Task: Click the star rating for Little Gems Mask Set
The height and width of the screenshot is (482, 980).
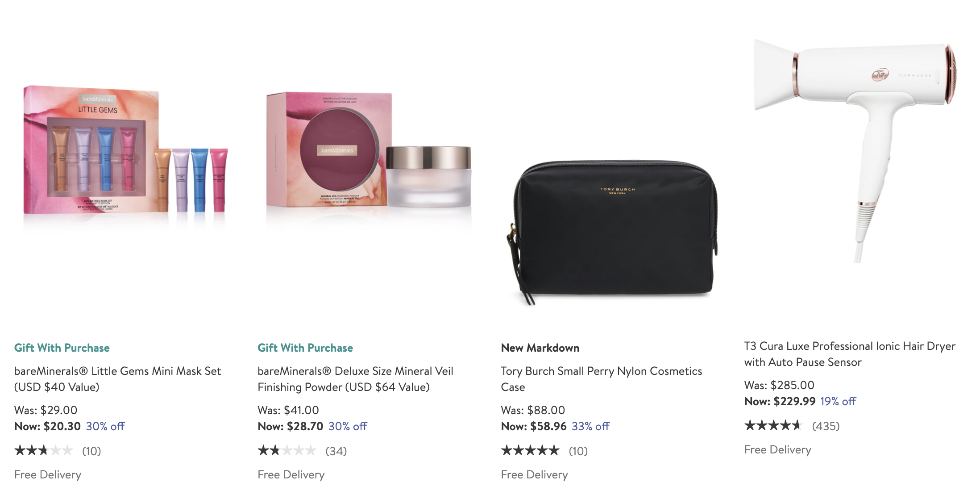Action: click(44, 450)
